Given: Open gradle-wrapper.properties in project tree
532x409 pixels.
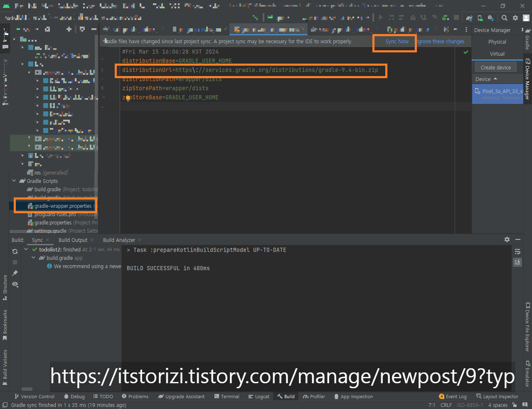Looking at the screenshot, I should point(63,206).
